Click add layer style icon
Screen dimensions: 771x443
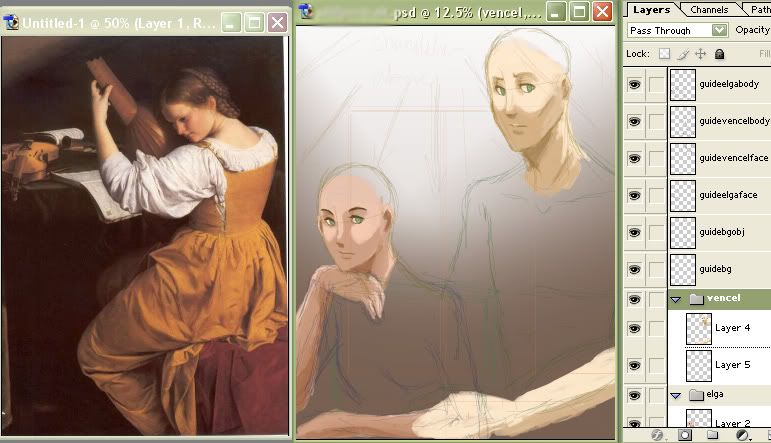pyautogui.click(x=658, y=435)
